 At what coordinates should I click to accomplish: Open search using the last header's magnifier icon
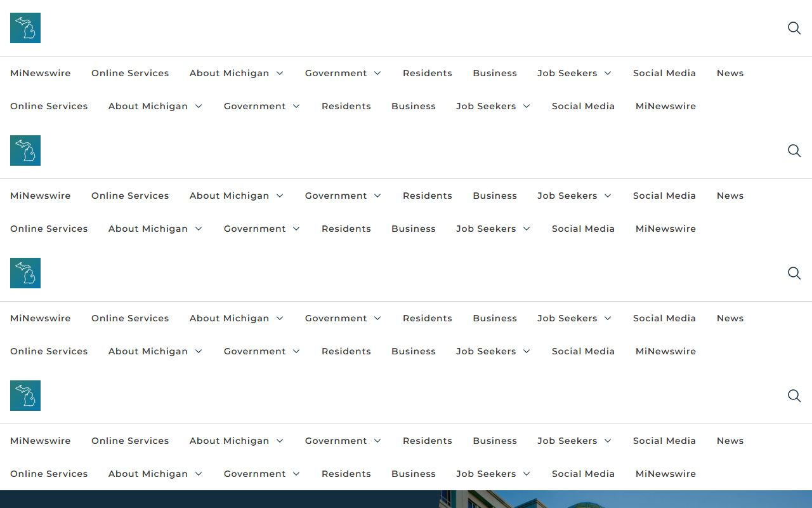click(x=794, y=396)
